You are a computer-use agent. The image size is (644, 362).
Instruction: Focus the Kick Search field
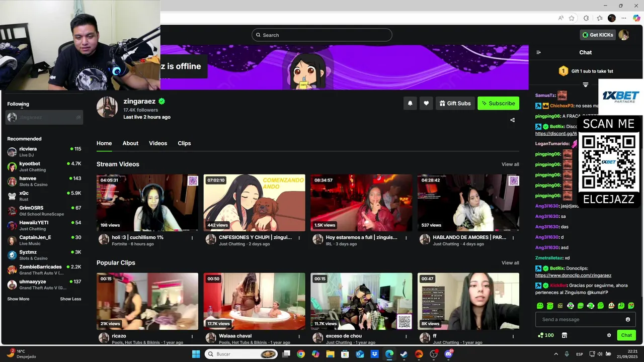[x=322, y=35]
